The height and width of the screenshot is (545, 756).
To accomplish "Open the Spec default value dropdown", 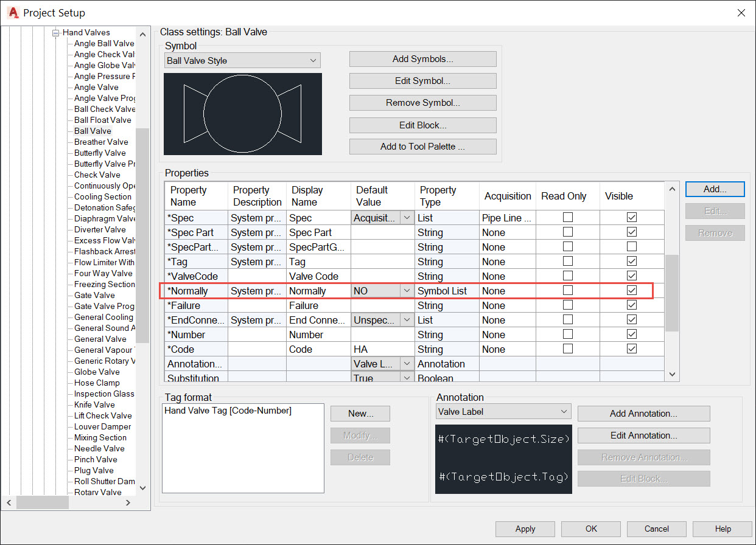I will (x=407, y=218).
